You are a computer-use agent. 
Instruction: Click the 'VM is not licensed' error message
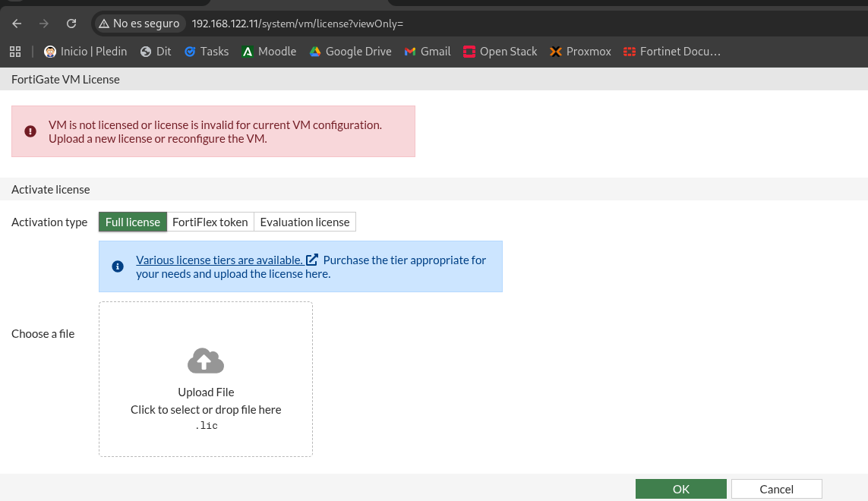pos(216,132)
